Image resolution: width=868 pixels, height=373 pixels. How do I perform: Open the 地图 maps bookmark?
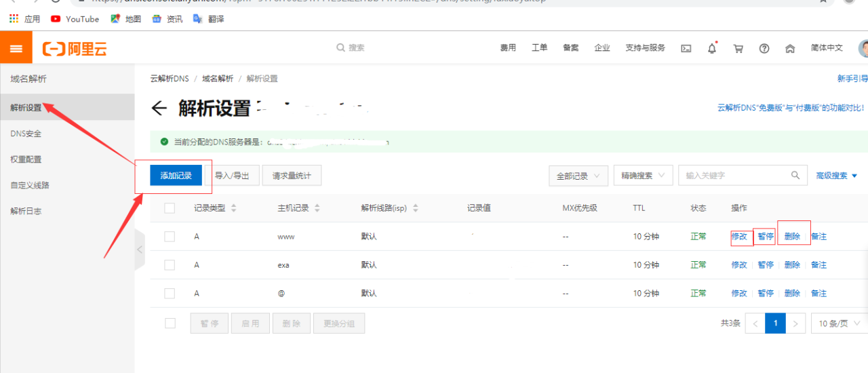tap(125, 19)
